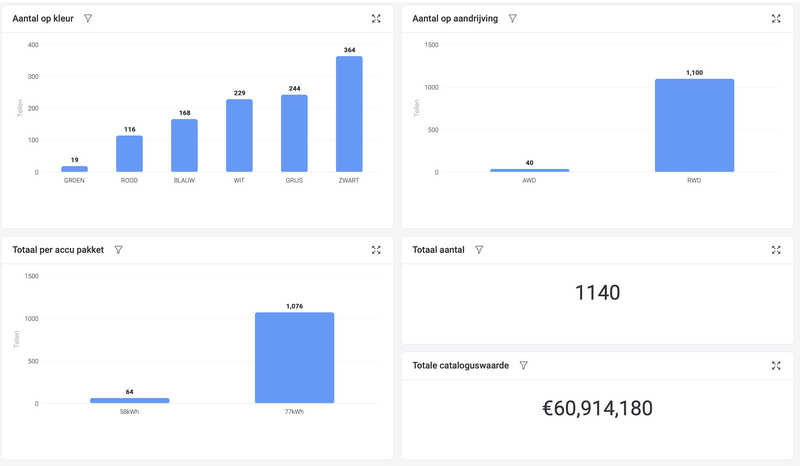
Task: Expand Totaal per accu pakket fullscreen
Action: point(376,250)
